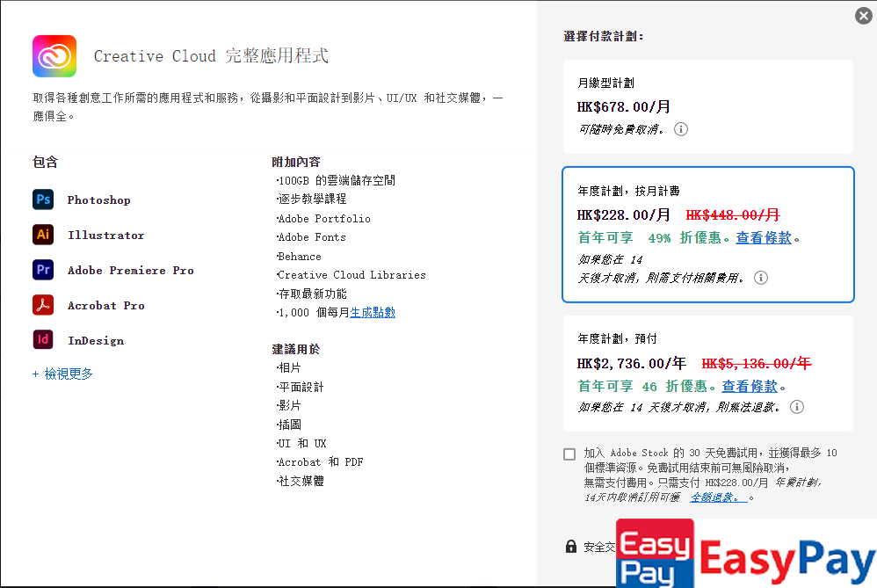Open 查看條款 link for 49% offer
Screen dimensions: 877x588
(x=764, y=238)
